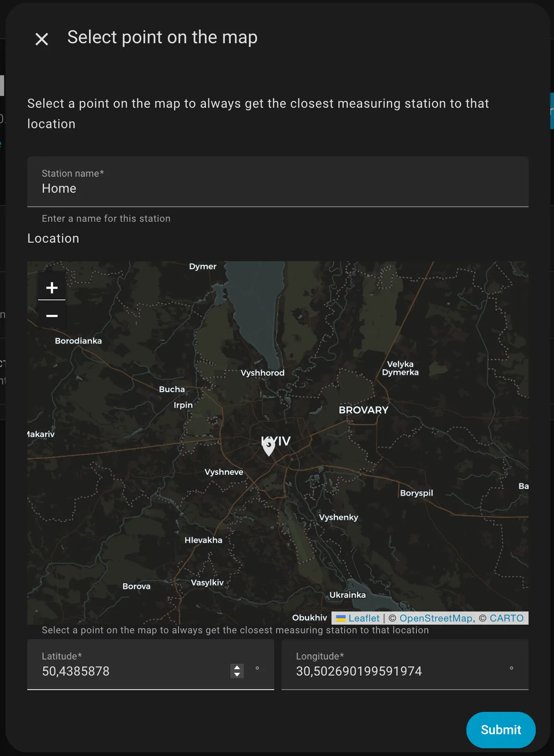Zoom in on the map
The image size is (554, 756).
tap(52, 288)
